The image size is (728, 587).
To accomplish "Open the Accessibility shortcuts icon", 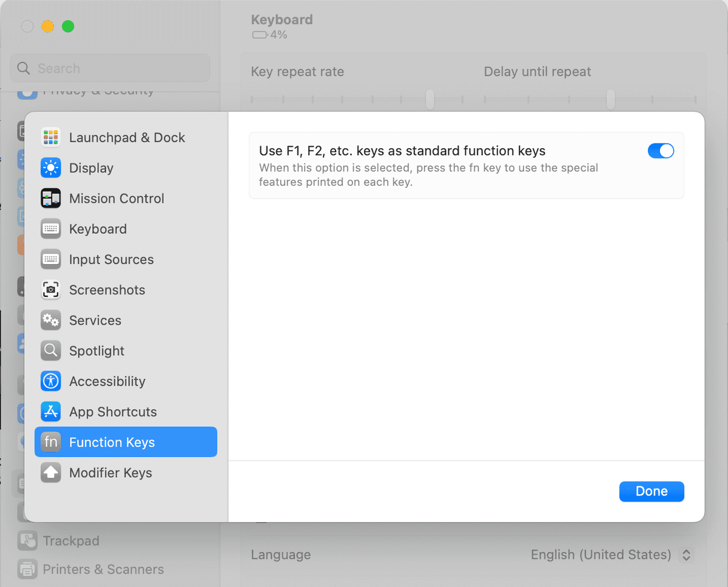I will coord(50,381).
